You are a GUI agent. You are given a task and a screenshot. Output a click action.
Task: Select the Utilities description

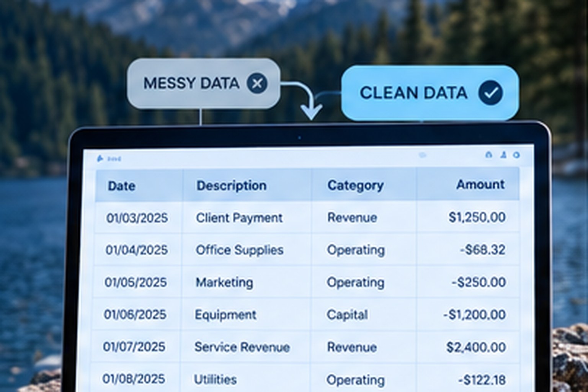click(x=215, y=379)
